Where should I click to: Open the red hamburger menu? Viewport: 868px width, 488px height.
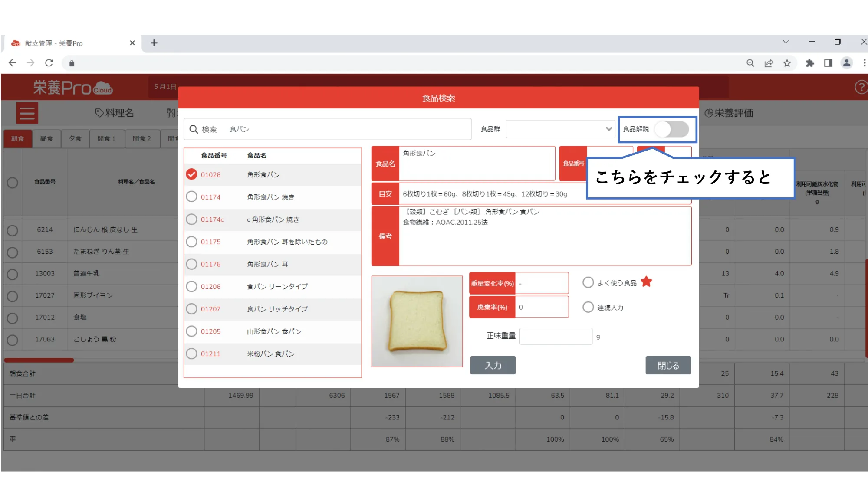(x=27, y=113)
